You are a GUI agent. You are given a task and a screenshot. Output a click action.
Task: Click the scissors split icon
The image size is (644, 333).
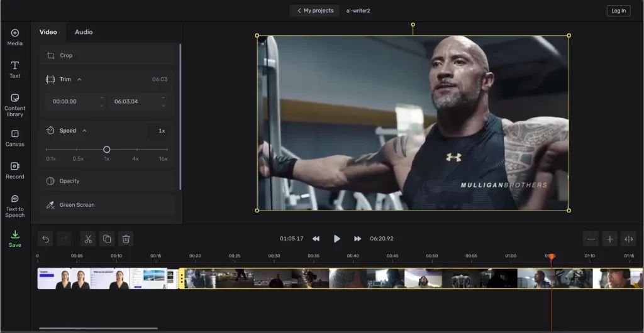coord(88,239)
